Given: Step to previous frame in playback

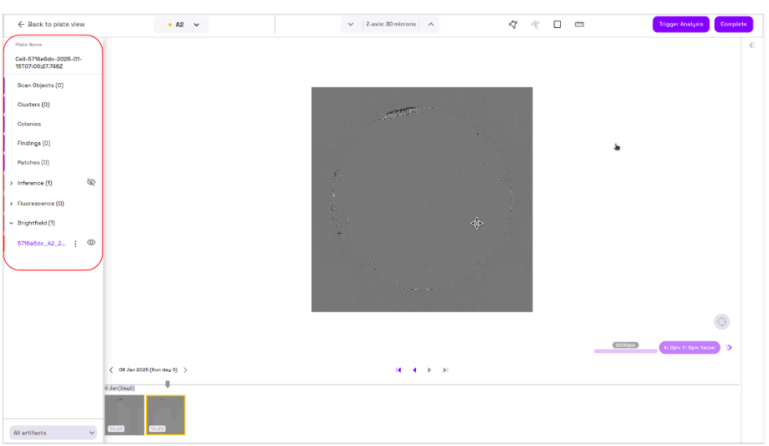Looking at the screenshot, I should (x=414, y=370).
